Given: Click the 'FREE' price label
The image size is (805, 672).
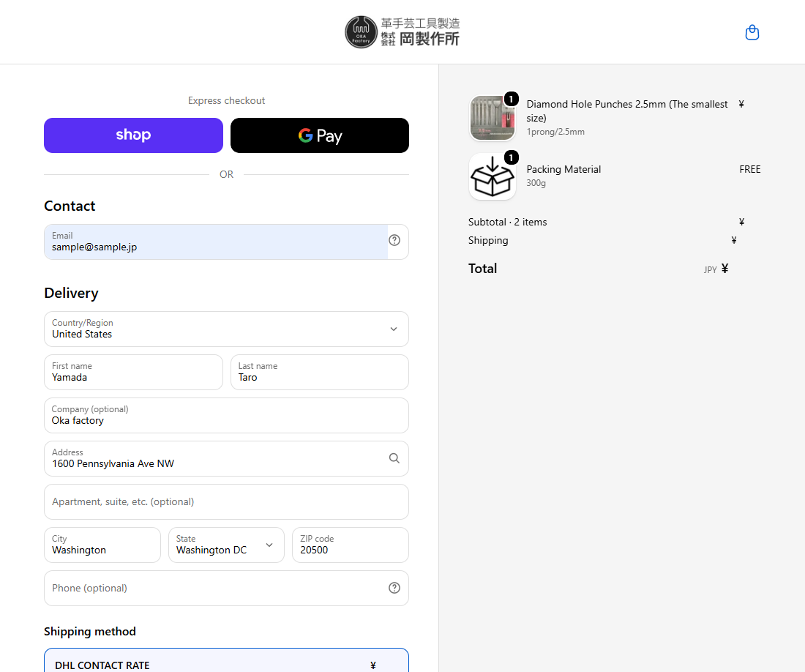Looking at the screenshot, I should pos(750,169).
